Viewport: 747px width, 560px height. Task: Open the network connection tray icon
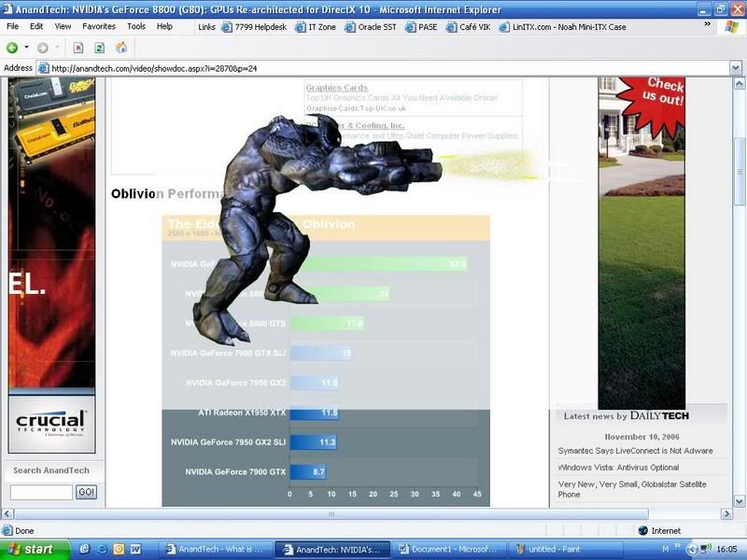tap(706, 549)
